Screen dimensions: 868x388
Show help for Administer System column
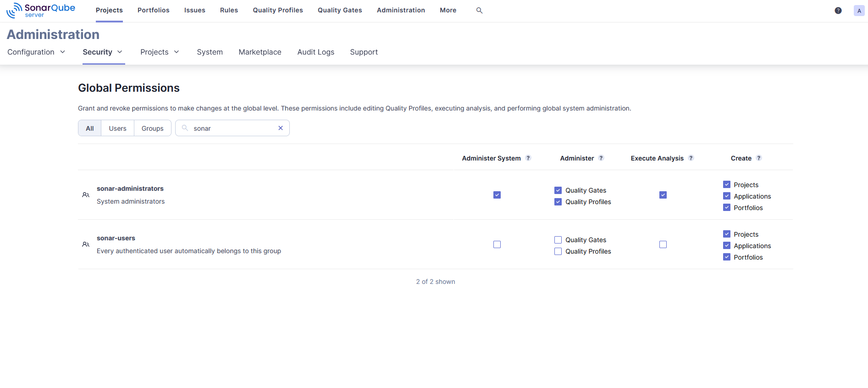point(528,158)
